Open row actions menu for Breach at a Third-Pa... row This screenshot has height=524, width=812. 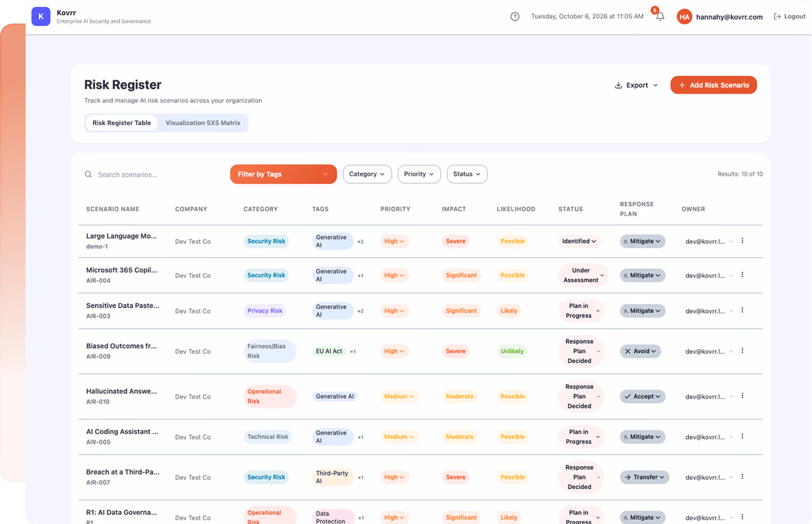[743, 477]
